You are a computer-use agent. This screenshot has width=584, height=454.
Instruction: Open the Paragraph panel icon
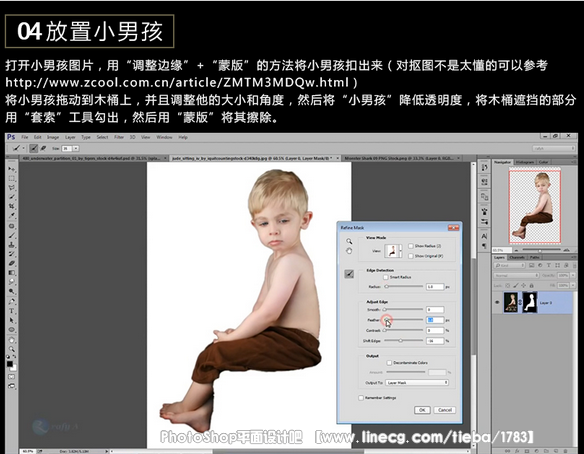[x=485, y=246]
